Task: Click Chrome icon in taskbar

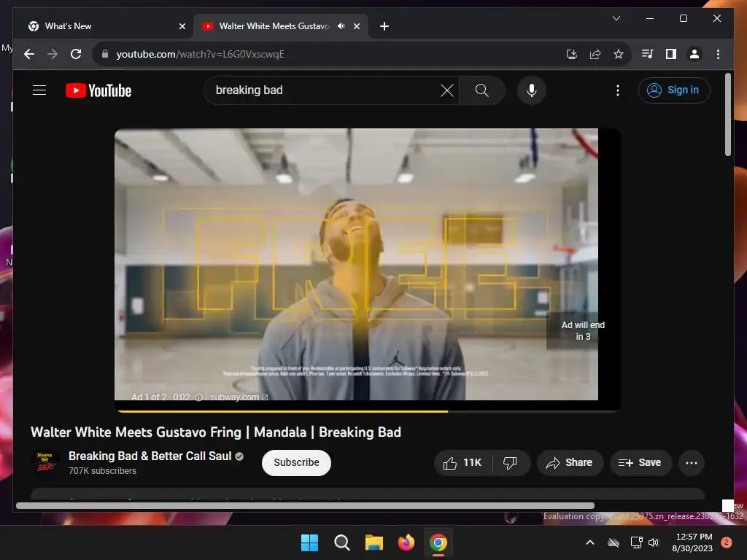Action: [x=438, y=542]
